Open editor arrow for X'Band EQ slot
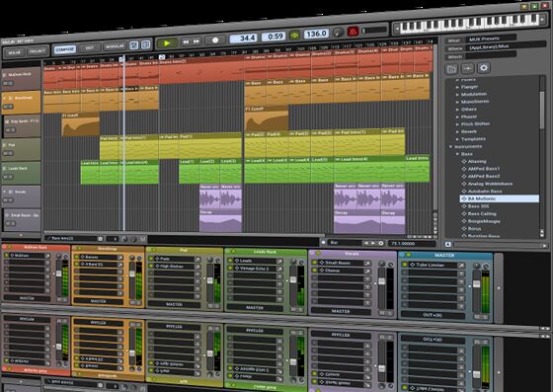 pos(120,264)
